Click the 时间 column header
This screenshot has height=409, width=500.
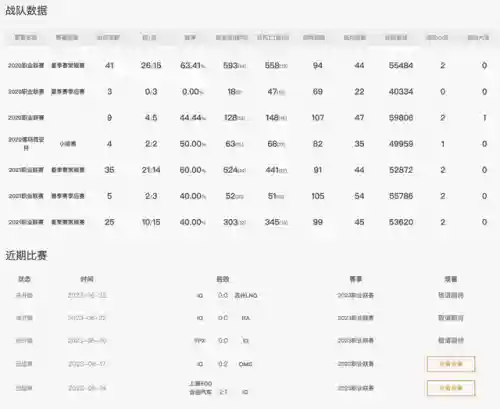click(x=87, y=279)
